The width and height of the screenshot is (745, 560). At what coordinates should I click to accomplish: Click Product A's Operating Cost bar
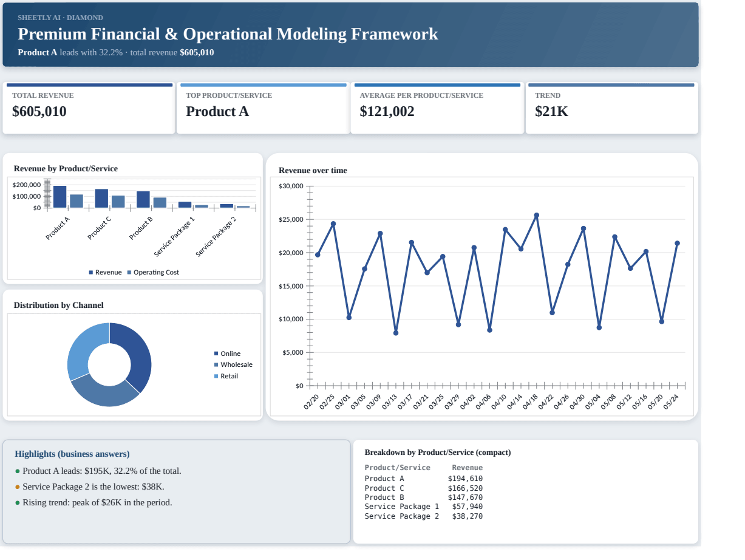coord(77,201)
